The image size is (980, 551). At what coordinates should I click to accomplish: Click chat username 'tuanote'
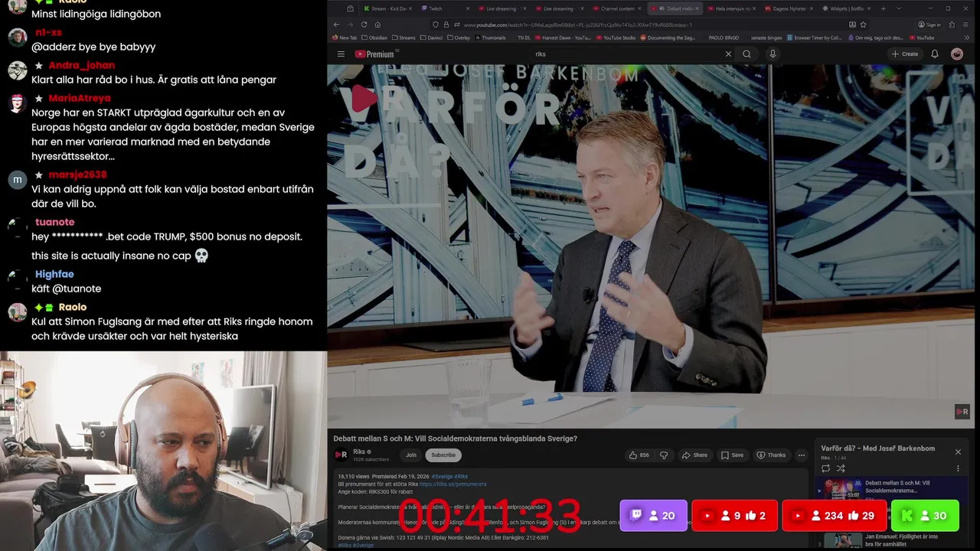coord(54,222)
